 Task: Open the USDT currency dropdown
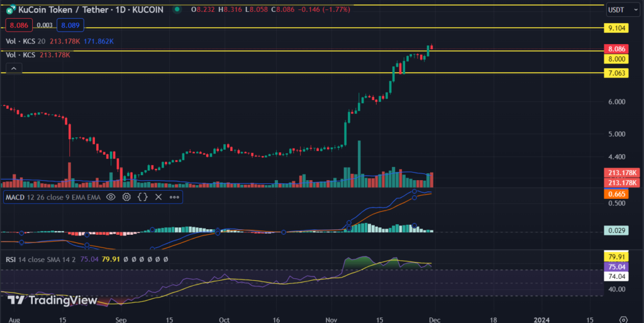[x=623, y=10]
